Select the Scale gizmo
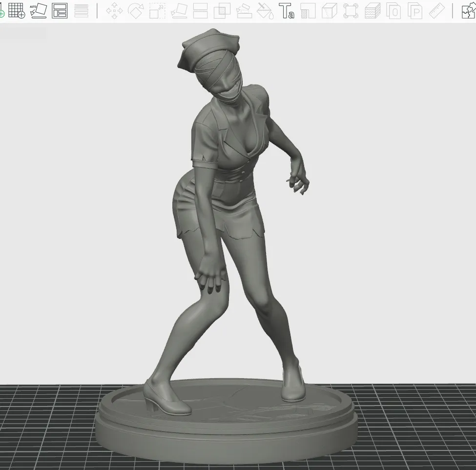The image size is (476, 470). (157, 11)
